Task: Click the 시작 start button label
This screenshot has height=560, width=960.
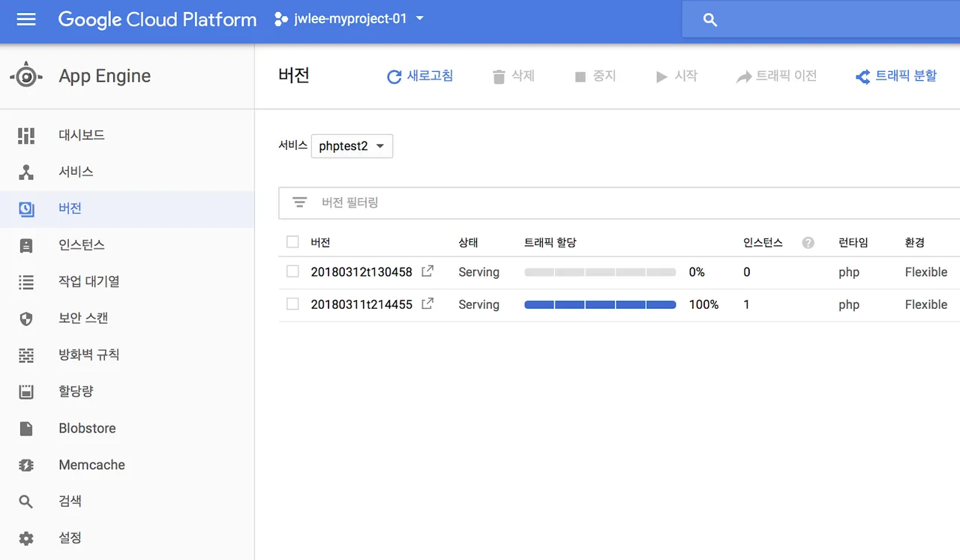Action: (x=686, y=76)
